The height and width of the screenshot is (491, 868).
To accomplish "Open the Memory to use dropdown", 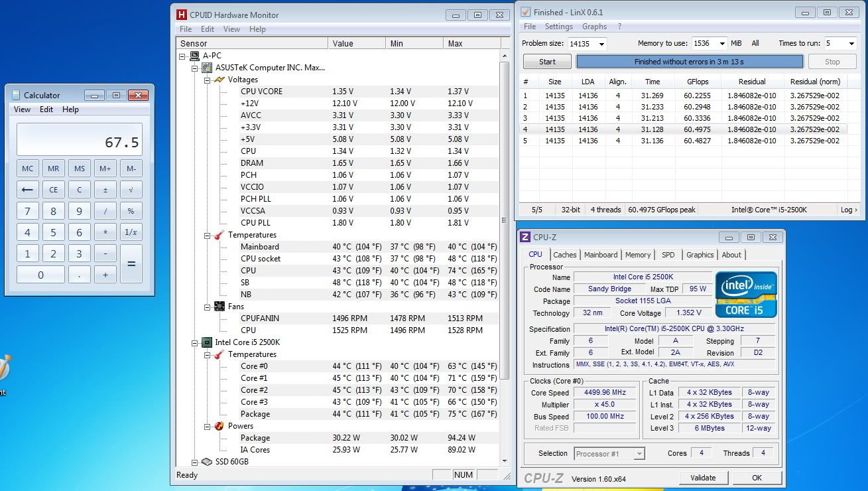I will tap(722, 44).
